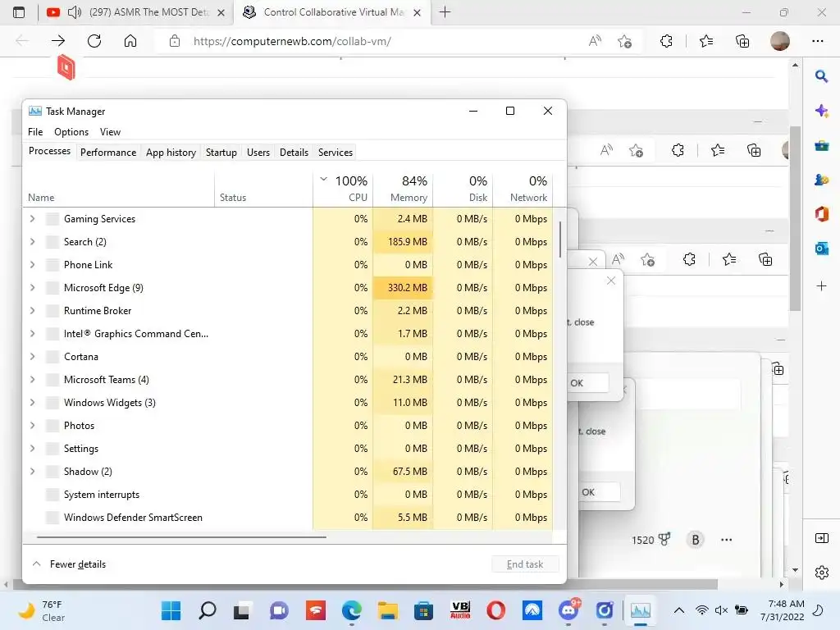Open Task Manager Options menu
Image resolution: width=840 pixels, height=630 pixels.
(71, 132)
